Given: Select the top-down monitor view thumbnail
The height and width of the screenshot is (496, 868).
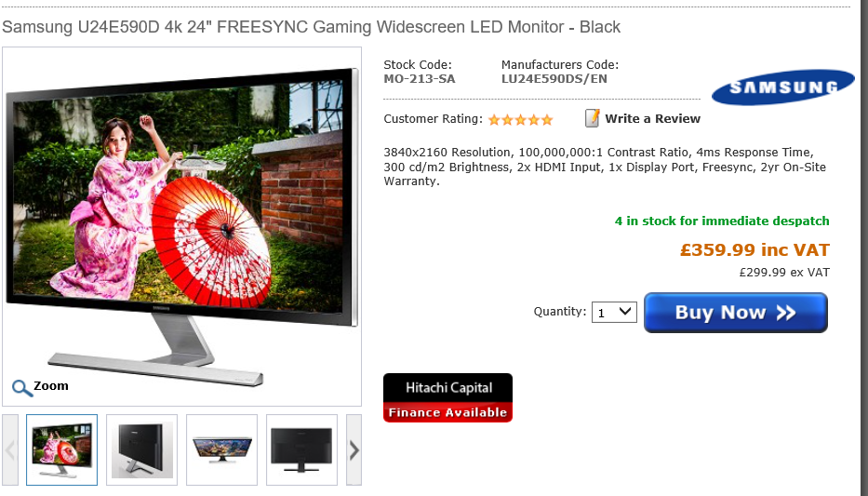Looking at the screenshot, I should [x=222, y=450].
